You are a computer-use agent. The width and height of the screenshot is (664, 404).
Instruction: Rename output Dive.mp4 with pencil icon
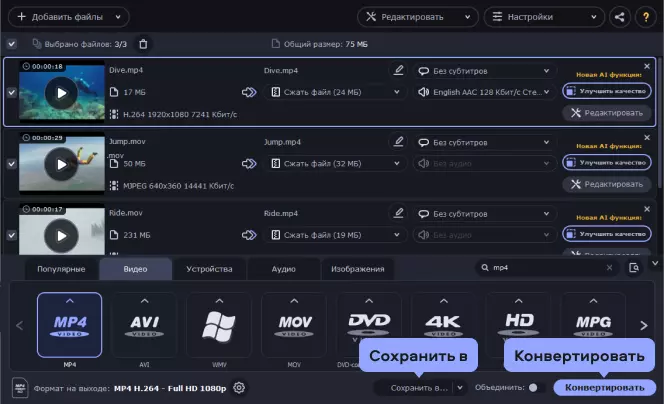[398, 70]
